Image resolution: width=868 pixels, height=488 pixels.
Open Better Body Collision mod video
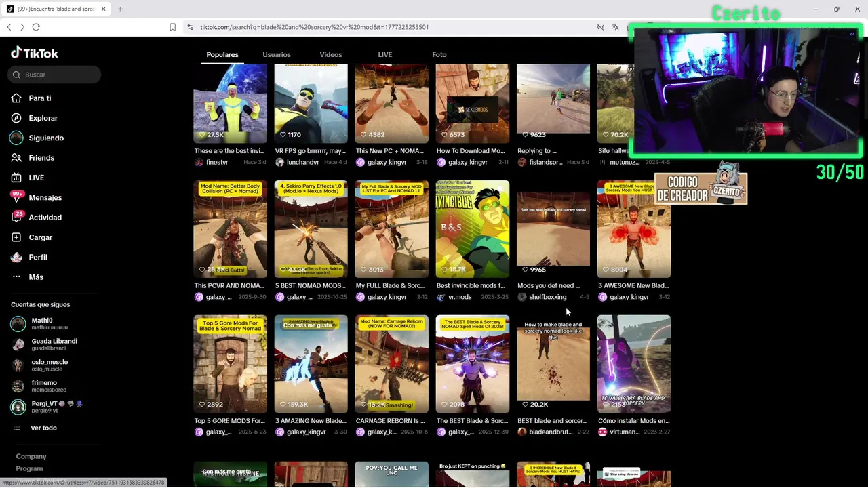[x=230, y=229]
